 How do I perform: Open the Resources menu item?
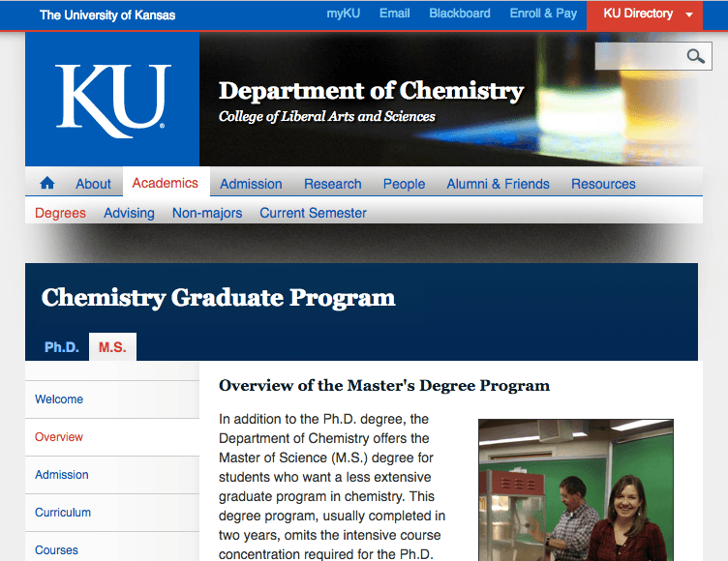point(603,184)
